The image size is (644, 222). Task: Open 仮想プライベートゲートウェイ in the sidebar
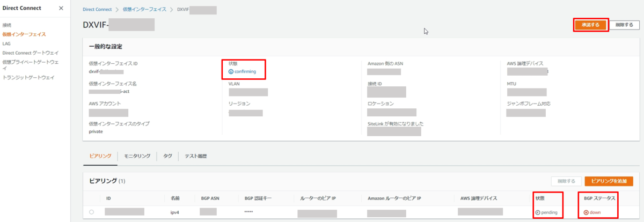click(31, 65)
